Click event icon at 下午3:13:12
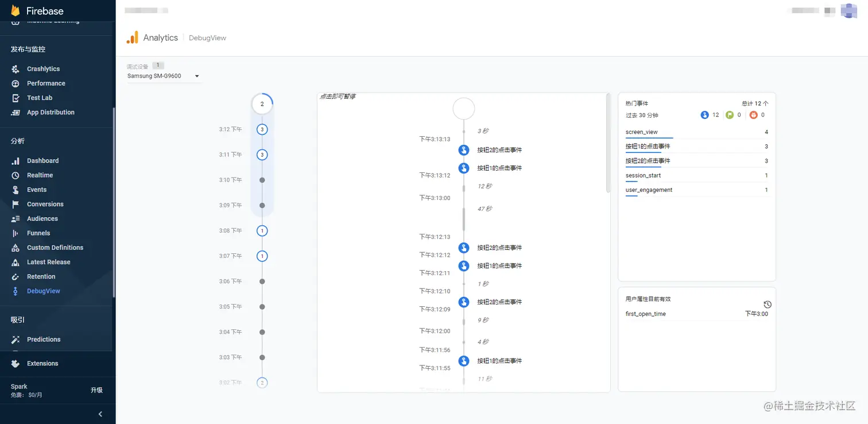868x424 pixels. click(464, 168)
